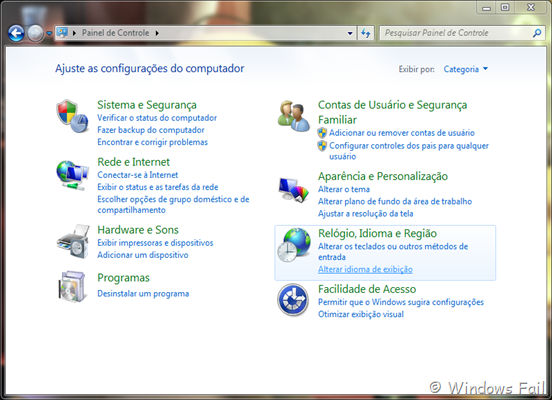
Task: Open Fazer backup do computador
Action: [151, 130]
